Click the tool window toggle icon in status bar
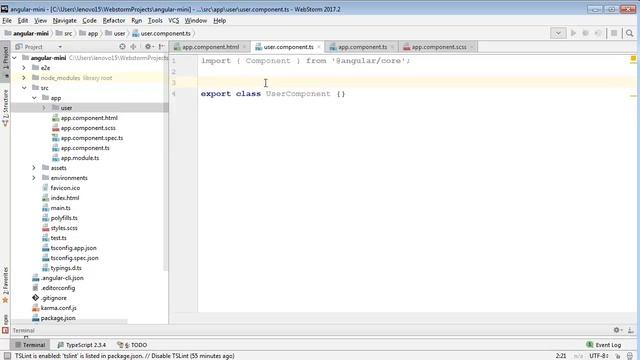Screen dimensions: 640x360 tap(7, 356)
